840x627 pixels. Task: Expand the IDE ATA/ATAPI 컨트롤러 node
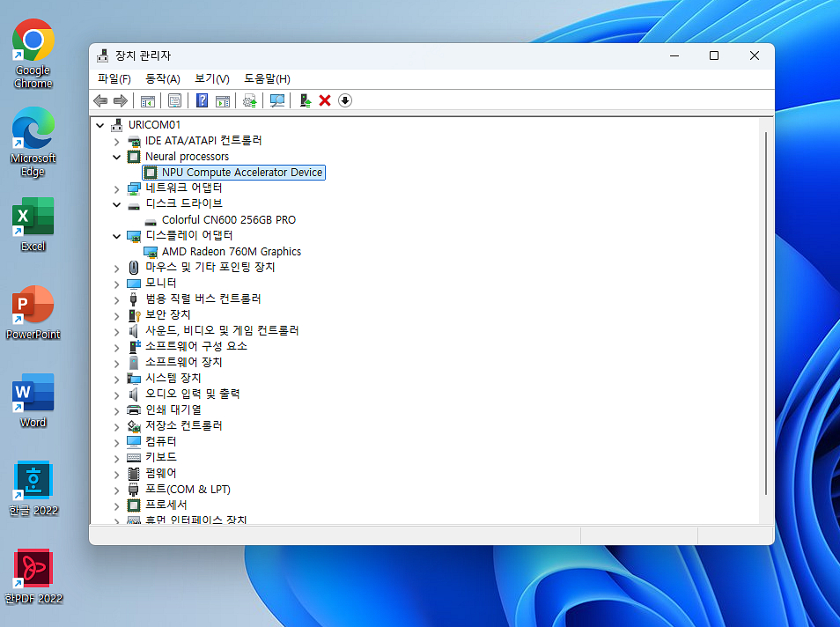point(116,141)
